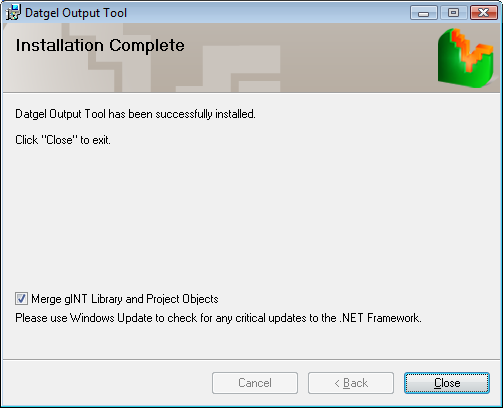Click the word Objects in the checkbox label

click(200, 299)
